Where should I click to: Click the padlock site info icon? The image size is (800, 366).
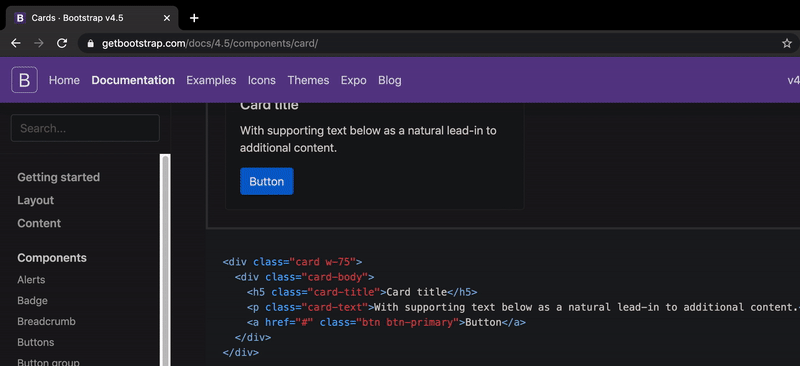91,44
